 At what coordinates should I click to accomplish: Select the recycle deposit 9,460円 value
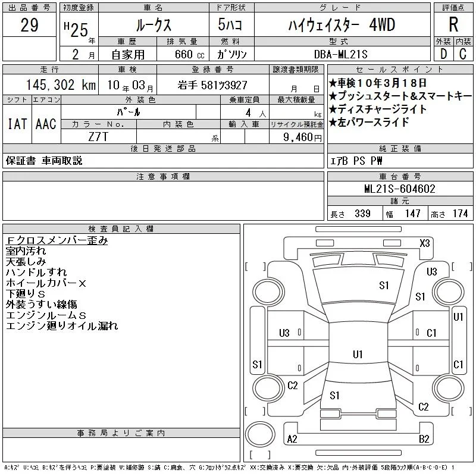pyautogui.click(x=302, y=137)
